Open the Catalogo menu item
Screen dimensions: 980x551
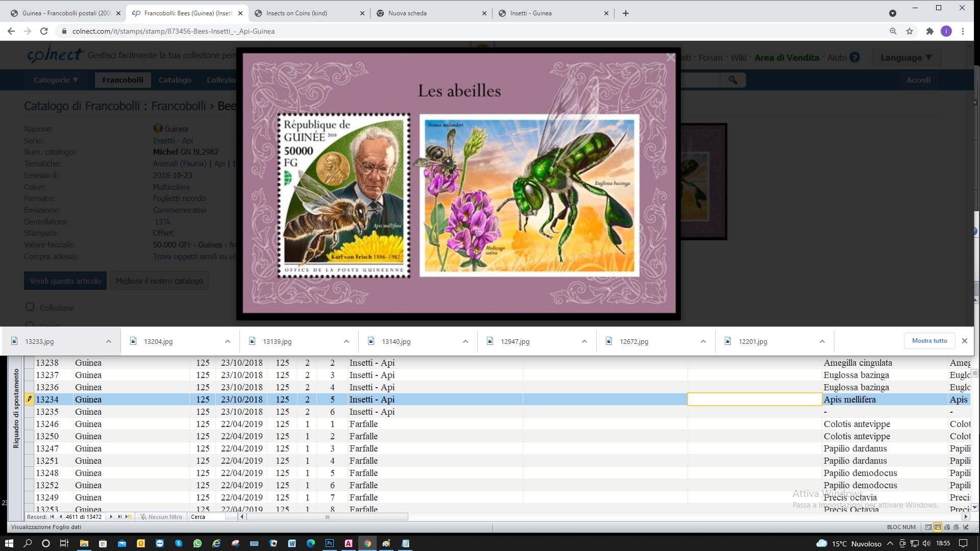175,80
